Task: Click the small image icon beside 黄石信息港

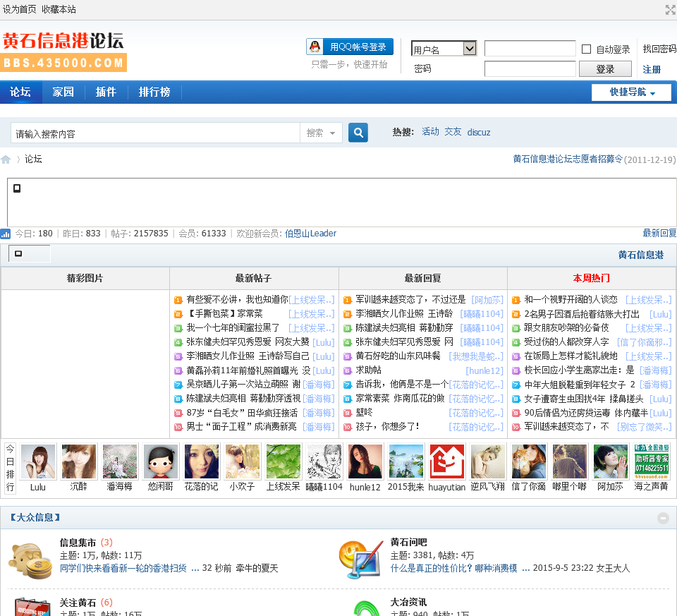Action: point(18,253)
